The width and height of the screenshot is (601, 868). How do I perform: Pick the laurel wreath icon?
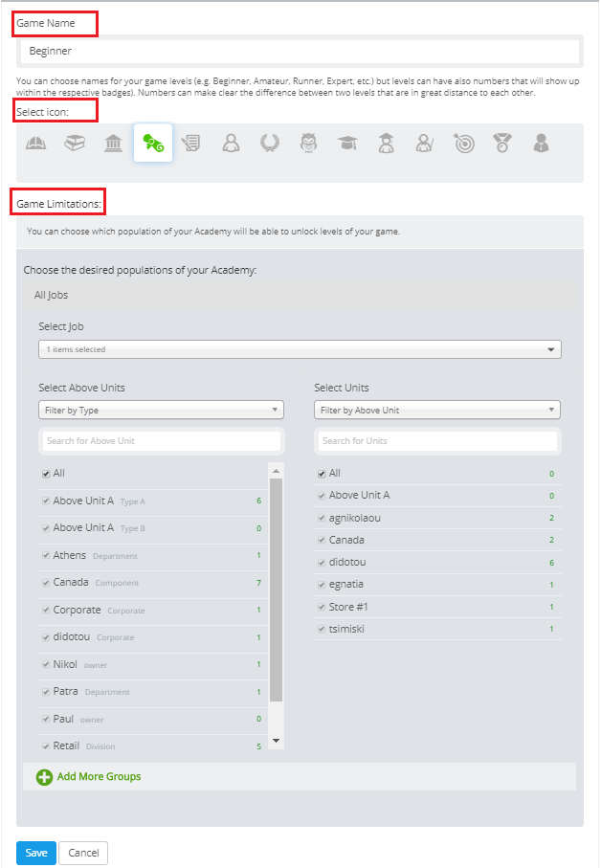269,144
